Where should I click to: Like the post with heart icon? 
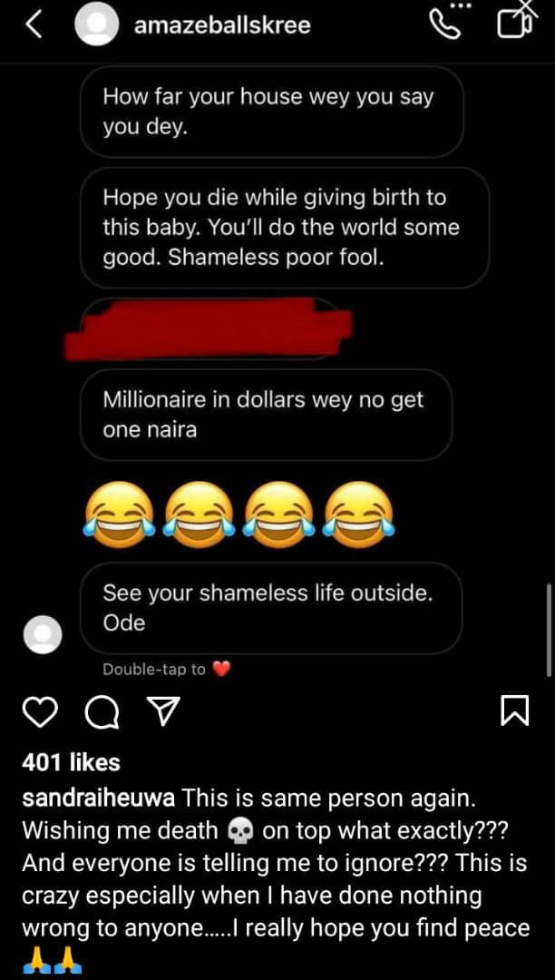(x=41, y=712)
